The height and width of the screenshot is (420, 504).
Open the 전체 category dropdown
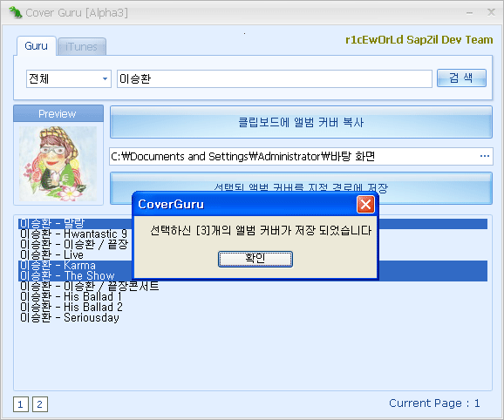coord(69,78)
